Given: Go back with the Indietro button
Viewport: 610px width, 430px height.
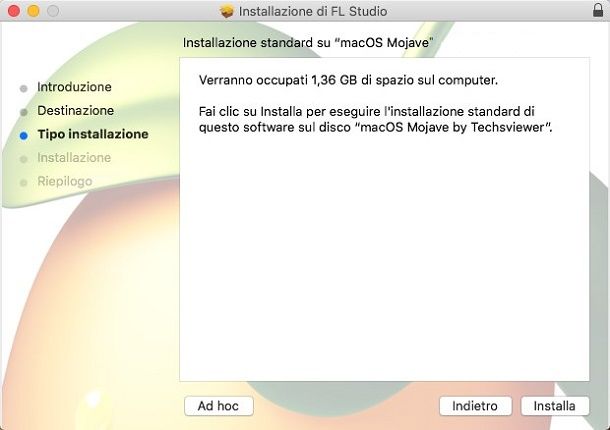Looking at the screenshot, I should (x=475, y=406).
